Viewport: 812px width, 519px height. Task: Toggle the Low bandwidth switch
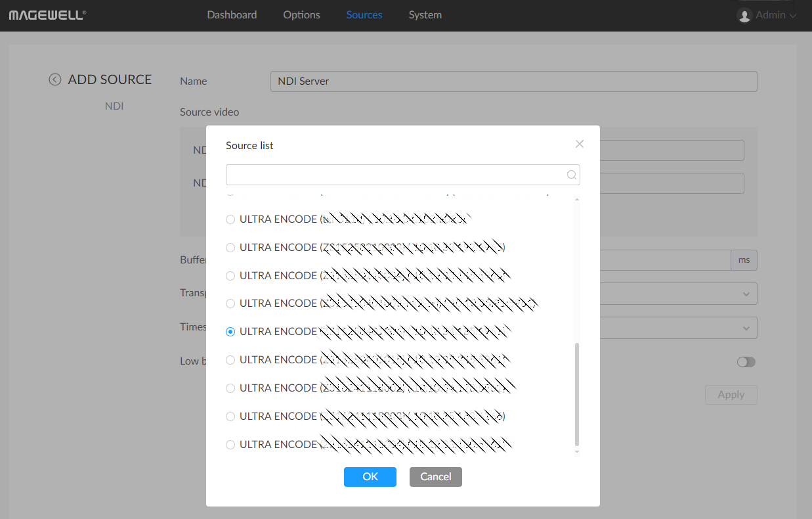(746, 362)
